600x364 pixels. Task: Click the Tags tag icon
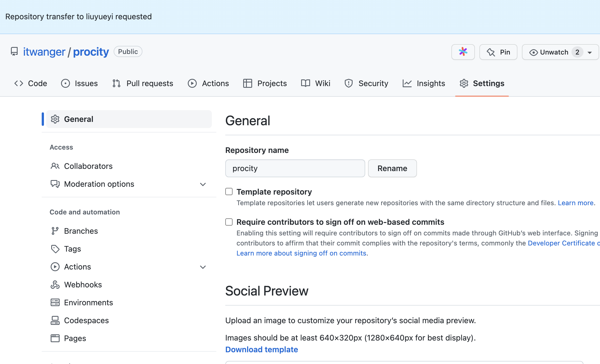tap(55, 249)
